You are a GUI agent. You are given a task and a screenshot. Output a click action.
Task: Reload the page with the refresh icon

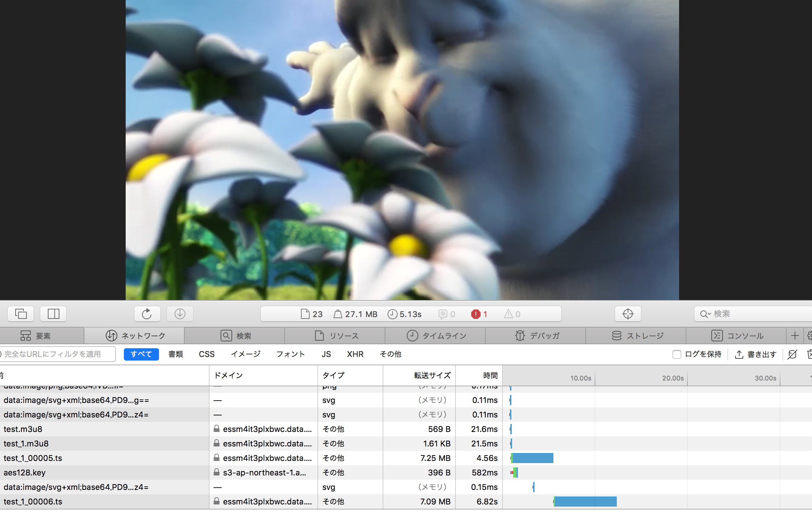pyautogui.click(x=147, y=314)
